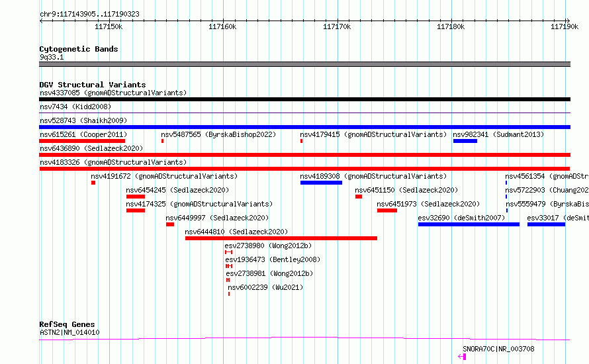Click the 117170k ruler position
The image size is (589, 364).
pos(337,26)
